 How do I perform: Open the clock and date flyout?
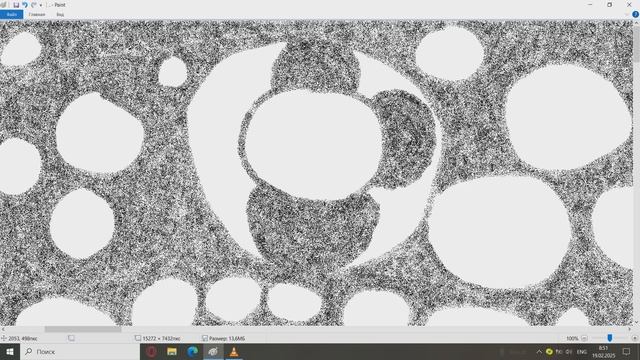point(603,351)
